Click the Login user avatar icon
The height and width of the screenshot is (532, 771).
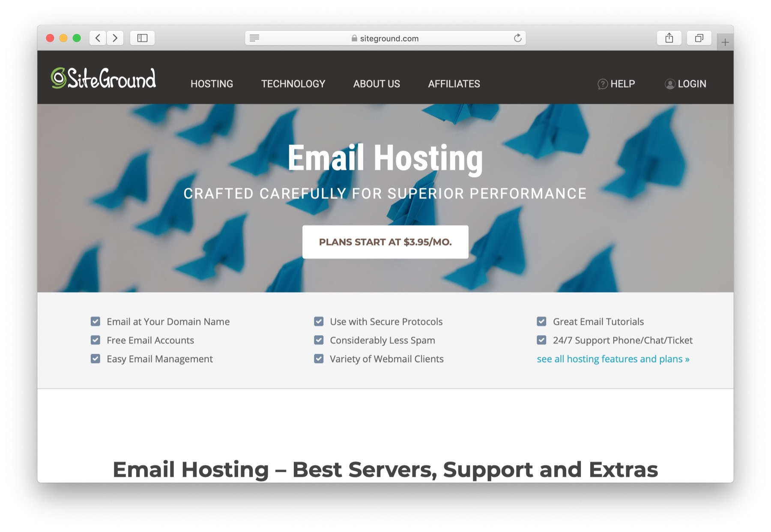pos(669,84)
